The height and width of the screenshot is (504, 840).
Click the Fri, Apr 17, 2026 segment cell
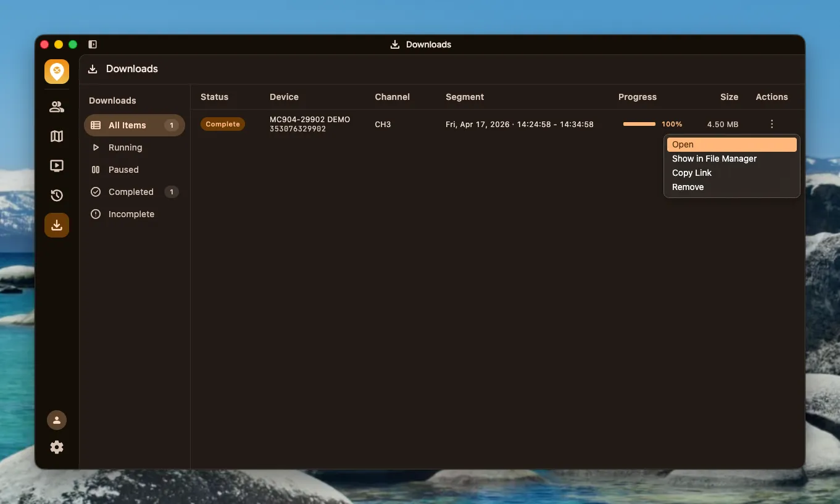tap(520, 124)
